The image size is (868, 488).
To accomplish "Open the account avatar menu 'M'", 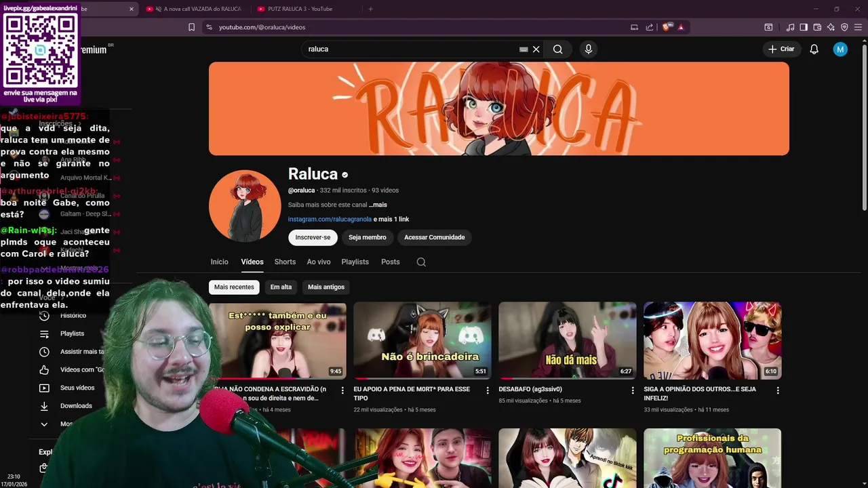I will (x=840, y=49).
